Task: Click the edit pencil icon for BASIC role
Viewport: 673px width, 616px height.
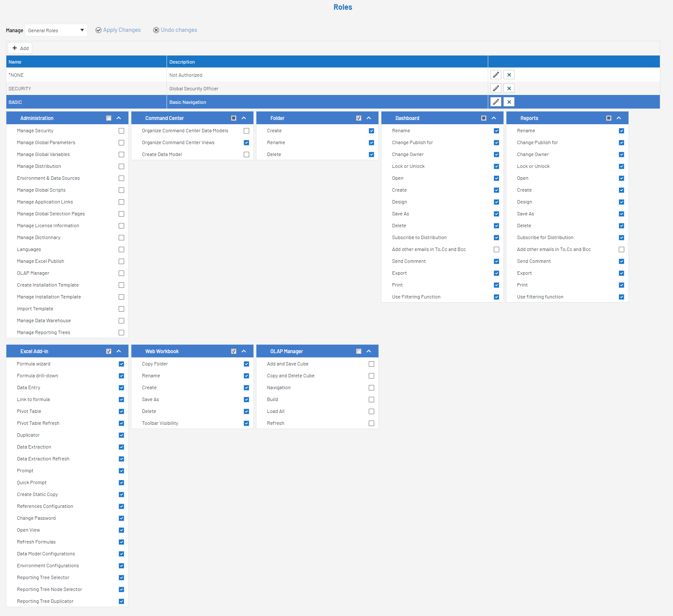Action: pyautogui.click(x=495, y=102)
